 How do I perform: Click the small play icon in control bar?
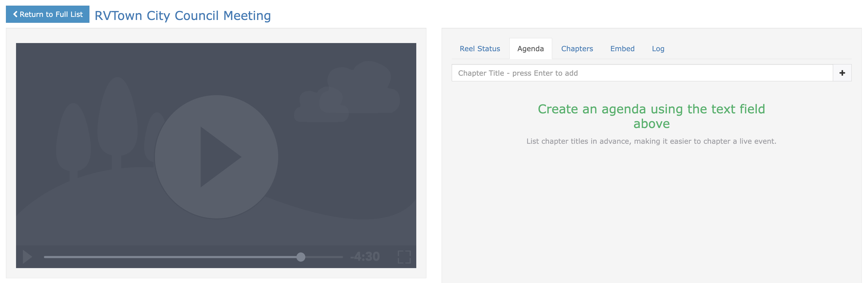(27, 257)
